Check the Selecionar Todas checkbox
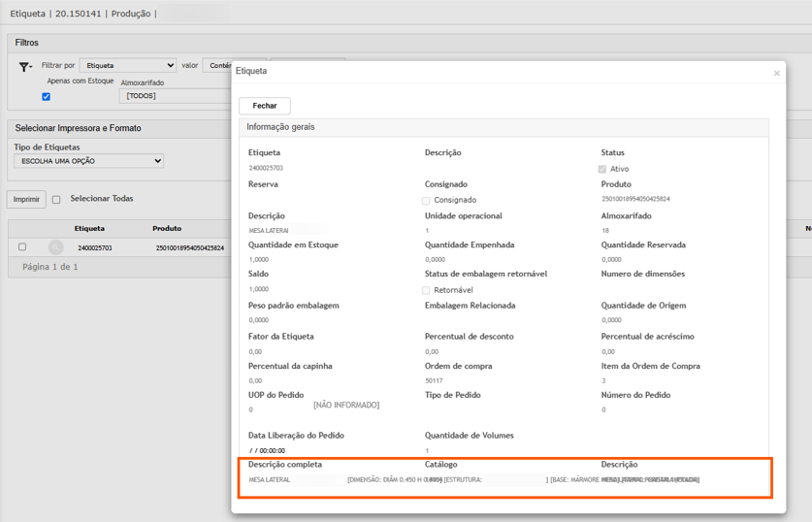This screenshot has width=812, height=522. click(x=56, y=199)
